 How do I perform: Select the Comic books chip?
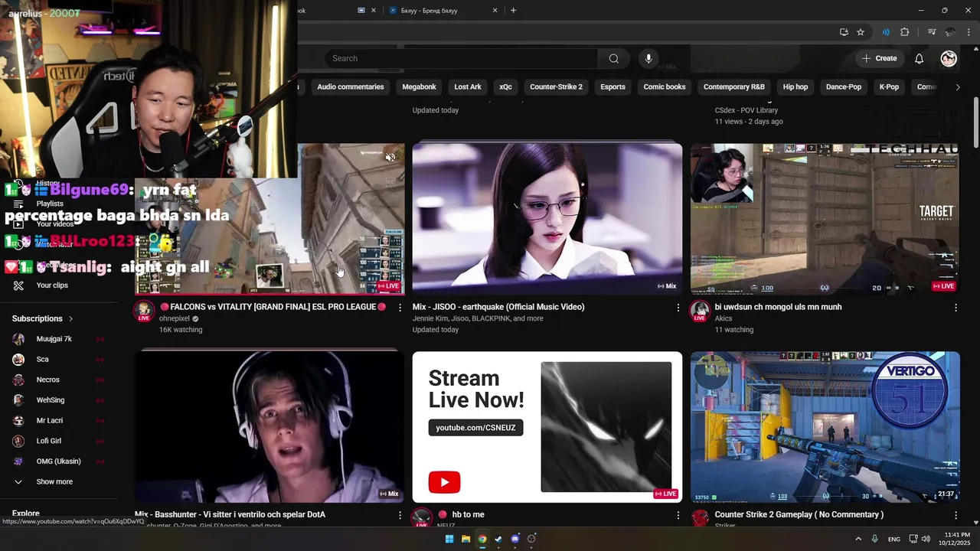click(664, 87)
